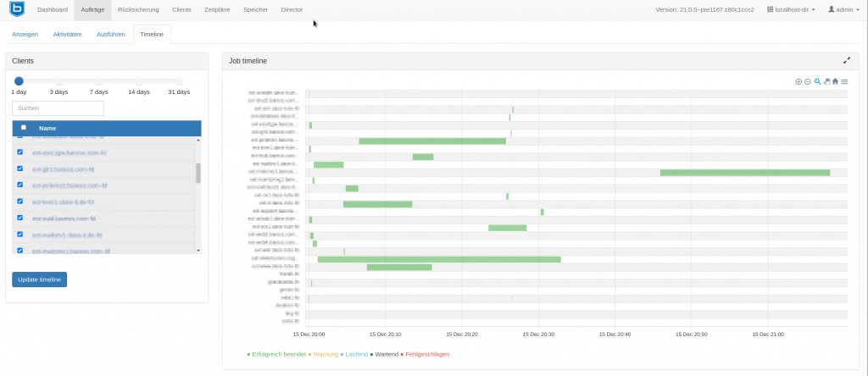Click the Bareos logo icon
The height and width of the screenshot is (376, 868).
(x=17, y=9)
